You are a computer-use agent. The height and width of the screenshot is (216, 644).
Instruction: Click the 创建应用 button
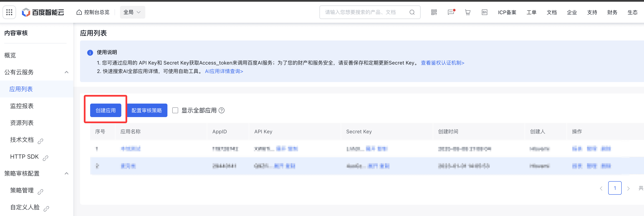pos(106,110)
